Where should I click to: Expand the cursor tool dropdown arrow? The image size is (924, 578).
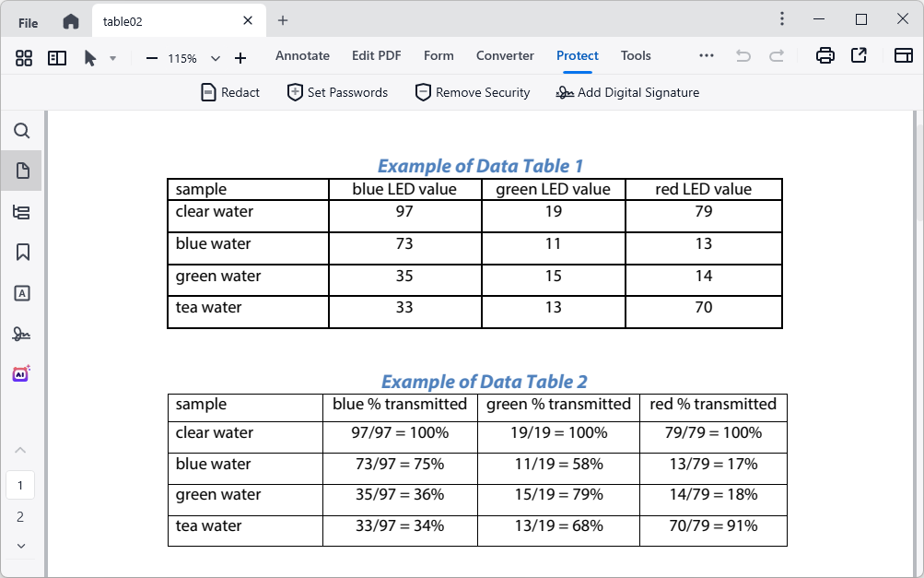(112, 58)
